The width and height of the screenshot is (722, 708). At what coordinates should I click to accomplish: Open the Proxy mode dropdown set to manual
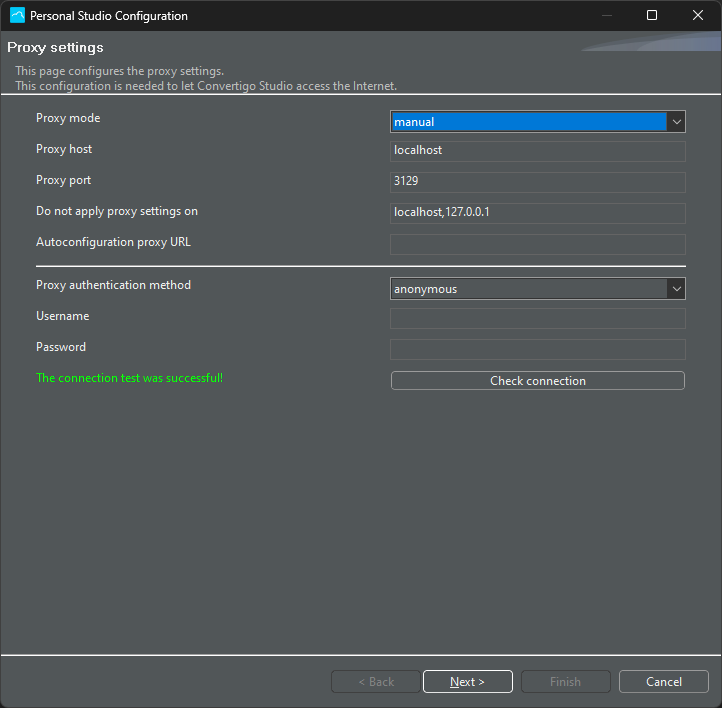tap(676, 122)
